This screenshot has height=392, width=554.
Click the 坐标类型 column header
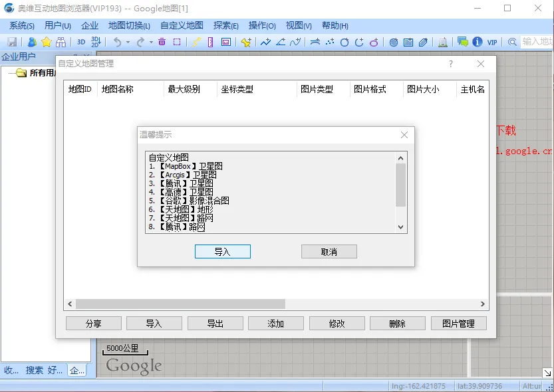257,89
